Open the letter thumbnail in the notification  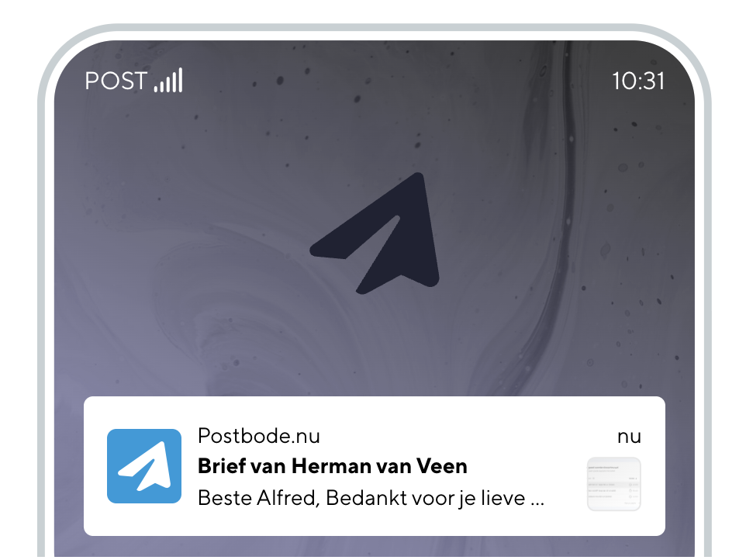(613, 484)
